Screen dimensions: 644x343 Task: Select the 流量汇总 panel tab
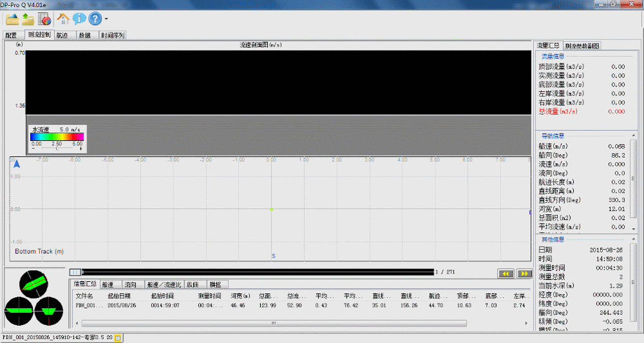pos(548,46)
